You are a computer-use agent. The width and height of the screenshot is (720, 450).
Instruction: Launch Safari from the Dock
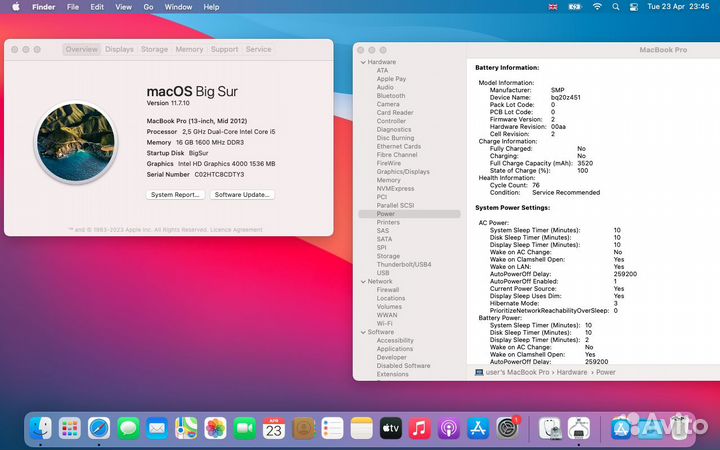(99, 428)
